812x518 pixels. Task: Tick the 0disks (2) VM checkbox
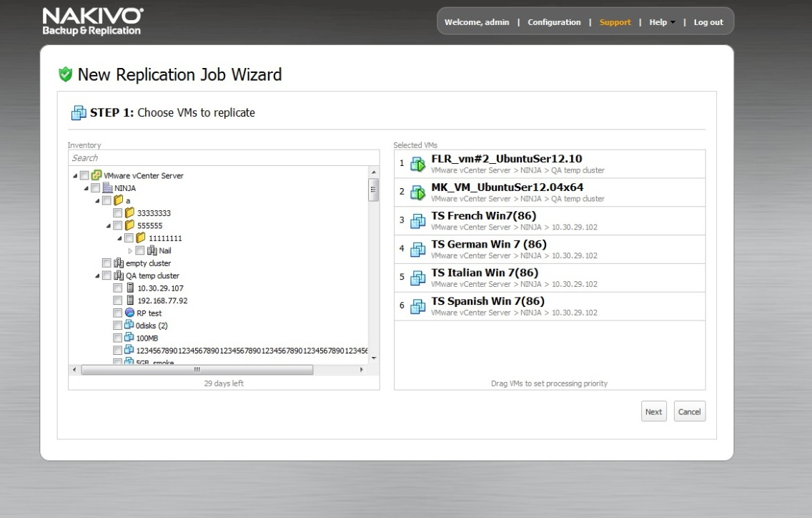[x=117, y=325]
